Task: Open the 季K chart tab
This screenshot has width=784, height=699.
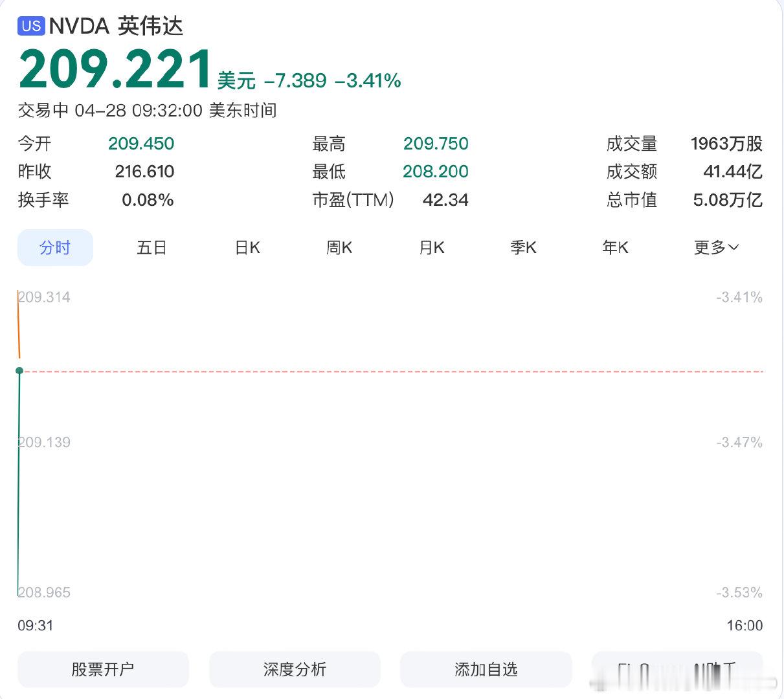Action: tap(524, 247)
